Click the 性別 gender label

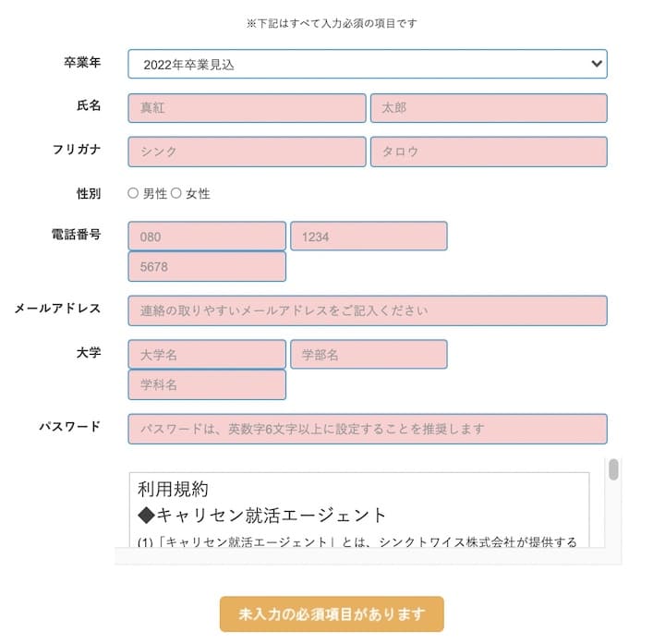pos(89,193)
